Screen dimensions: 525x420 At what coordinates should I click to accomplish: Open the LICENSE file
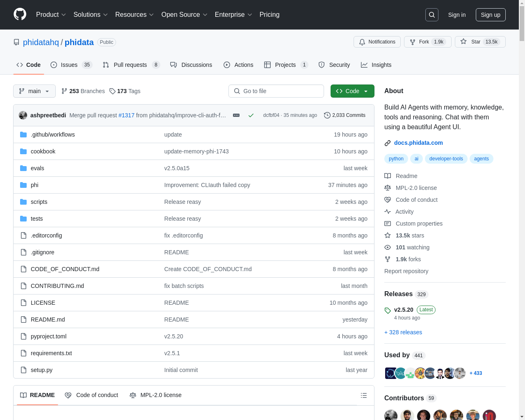[x=43, y=303]
